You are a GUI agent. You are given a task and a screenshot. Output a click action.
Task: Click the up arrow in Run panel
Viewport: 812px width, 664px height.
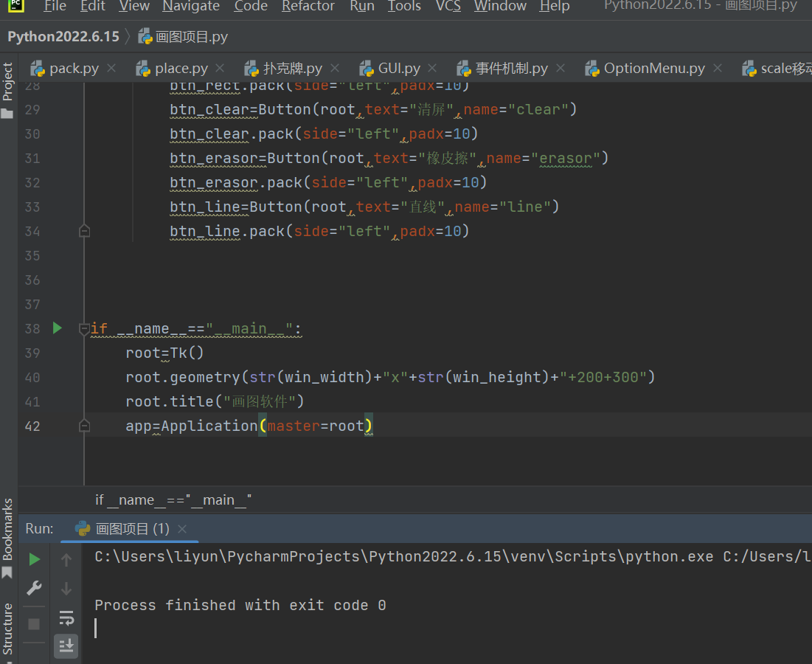[66, 559]
